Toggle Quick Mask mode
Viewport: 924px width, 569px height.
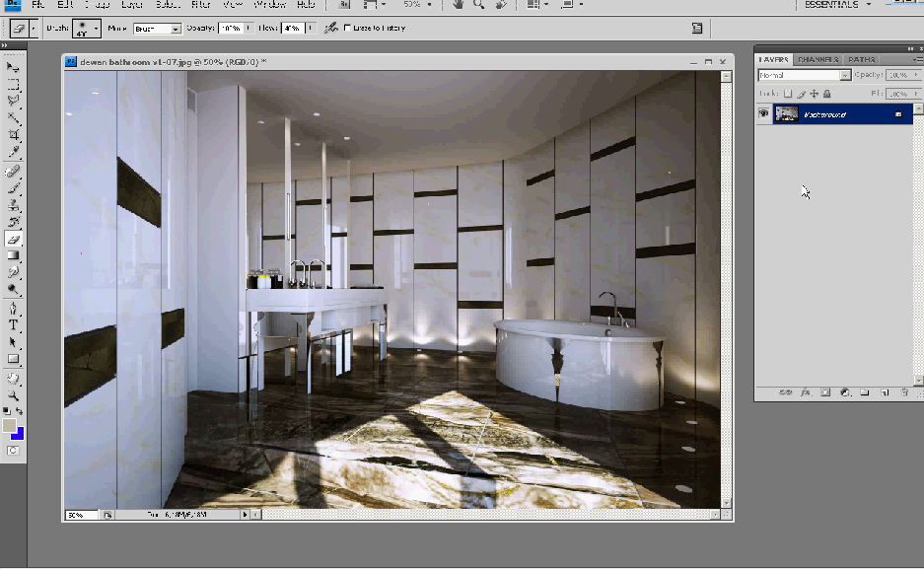[x=13, y=451]
